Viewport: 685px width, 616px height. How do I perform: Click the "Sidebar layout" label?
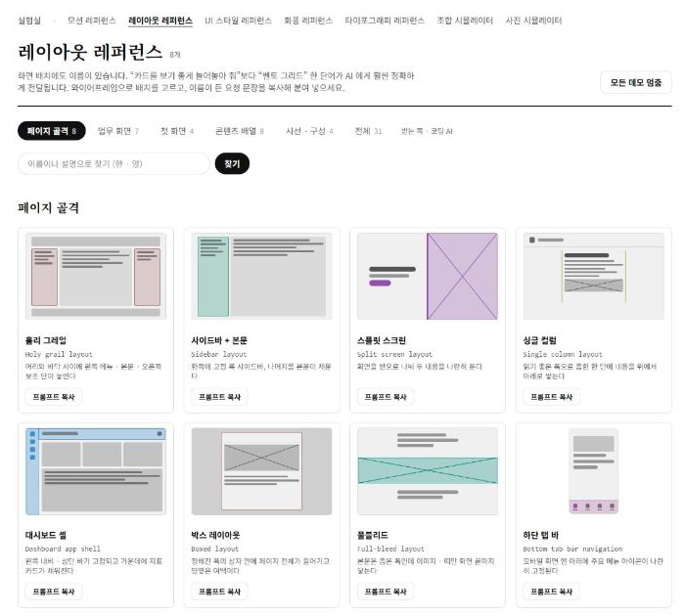[219, 355]
